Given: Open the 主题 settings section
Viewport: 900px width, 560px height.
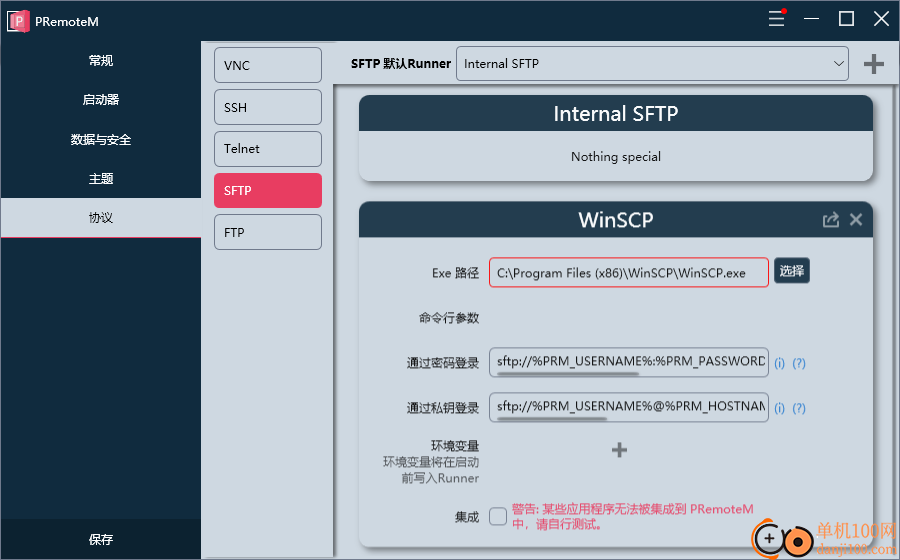Looking at the screenshot, I should pyautogui.click(x=101, y=178).
